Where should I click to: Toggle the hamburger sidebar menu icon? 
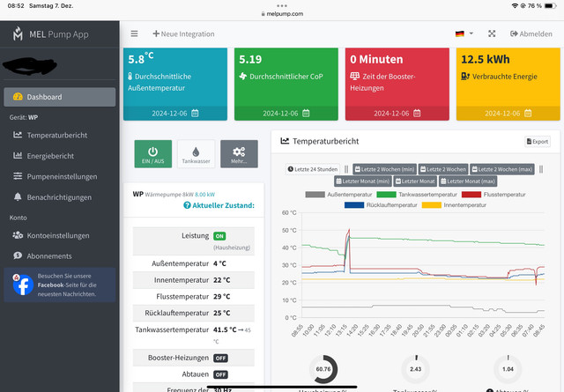point(134,33)
